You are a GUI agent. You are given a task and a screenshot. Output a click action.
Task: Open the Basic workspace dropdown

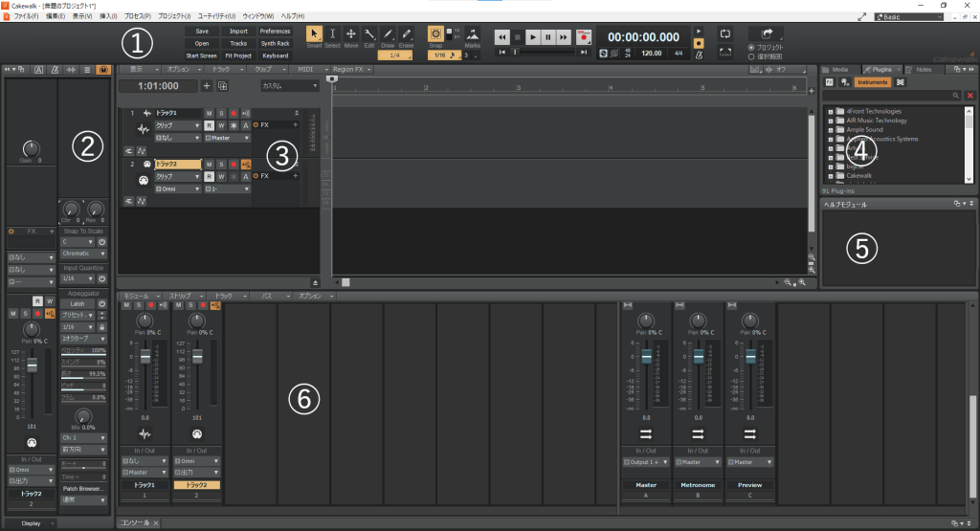[909, 17]
